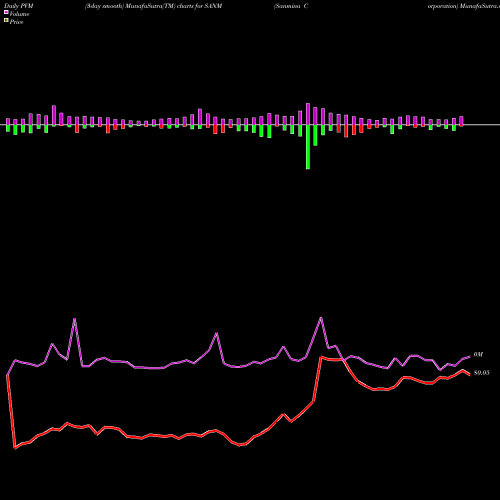This screenshot has width=500, height=500.
Task: Click the Daily PVM title text
Action: point(19,6)
